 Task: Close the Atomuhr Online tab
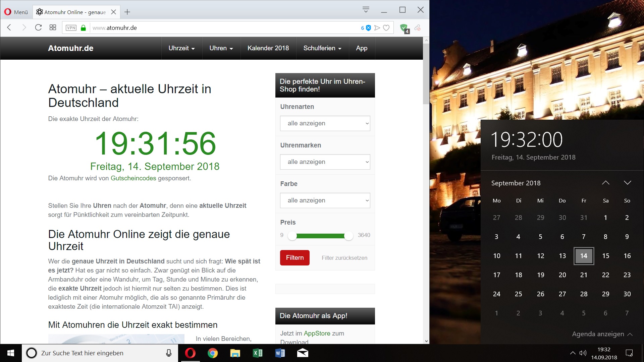pyautogui.click(x=114, y=12)
